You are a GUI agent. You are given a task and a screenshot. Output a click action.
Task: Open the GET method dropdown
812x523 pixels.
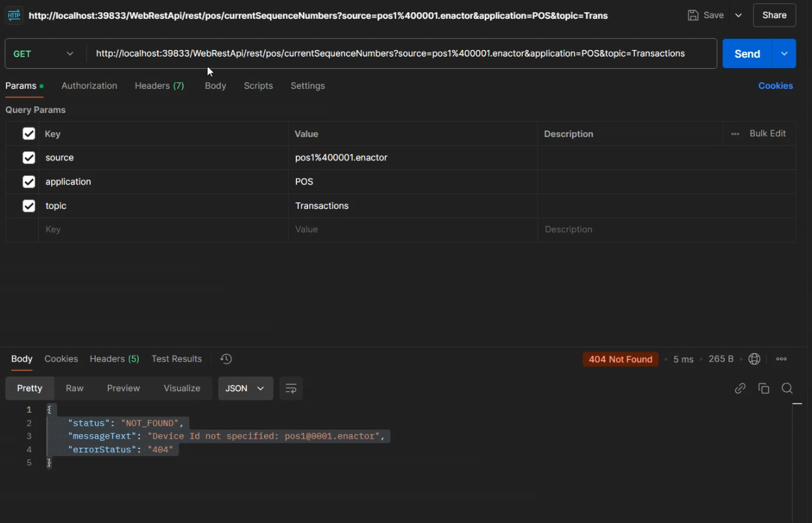(x=44, y=54)
